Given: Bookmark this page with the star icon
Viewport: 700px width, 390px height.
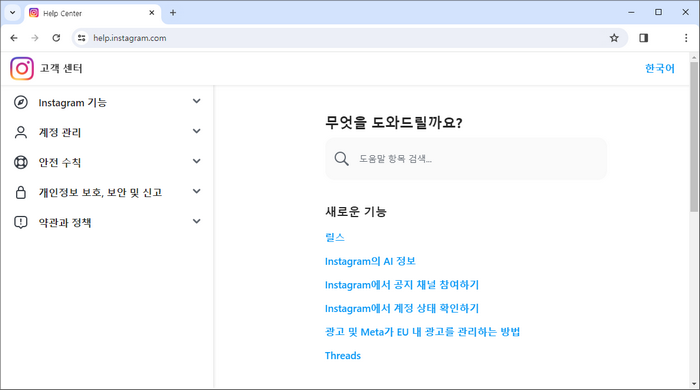Looking at the screenshot, I should coord(614,38).
